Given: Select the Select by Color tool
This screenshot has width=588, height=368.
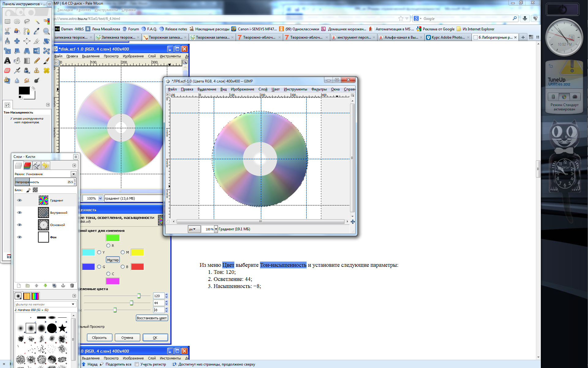Looking at the screenshot, I should click(x=47, y=21).
